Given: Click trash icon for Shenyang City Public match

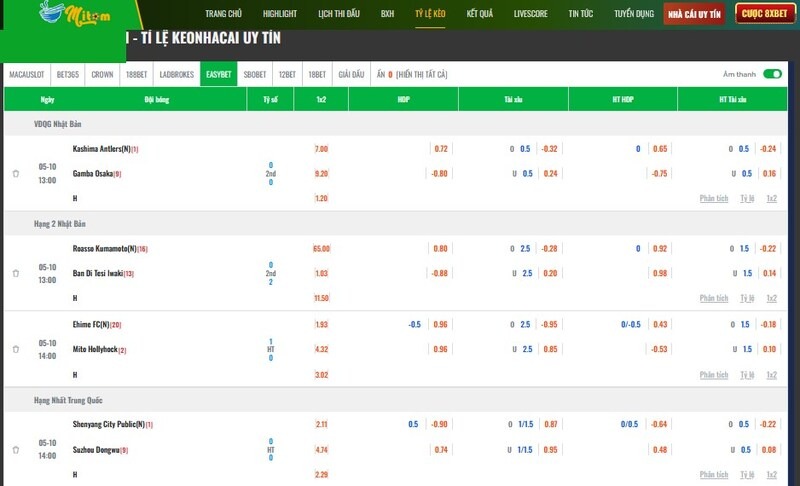Looking at the screenshot, I should click(x=16, y=450).
